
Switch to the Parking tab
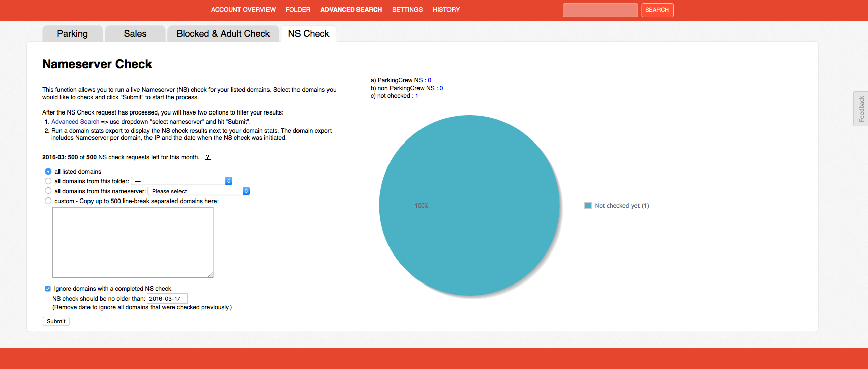point(72,34)
